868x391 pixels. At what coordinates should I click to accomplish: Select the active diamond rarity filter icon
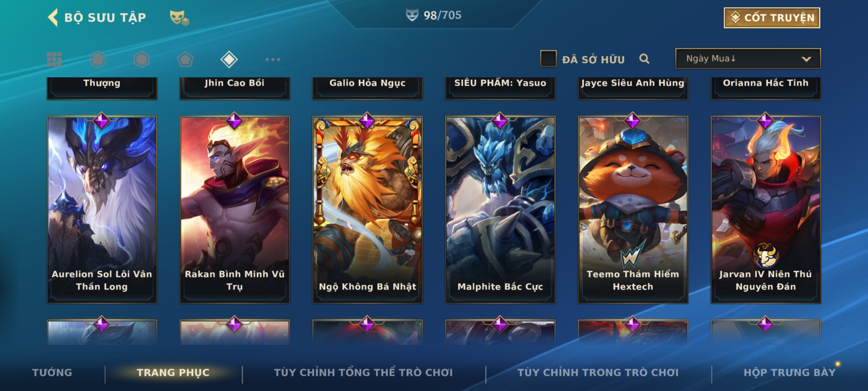click(x=229, y=59)
